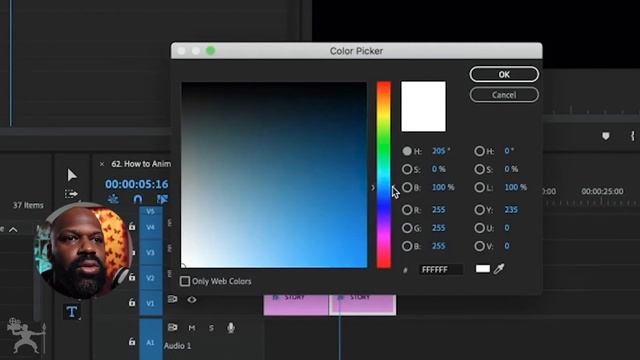Viewport: 640px width, 360px height.
Task: Target the V5 track header
Action: point(151,211)
